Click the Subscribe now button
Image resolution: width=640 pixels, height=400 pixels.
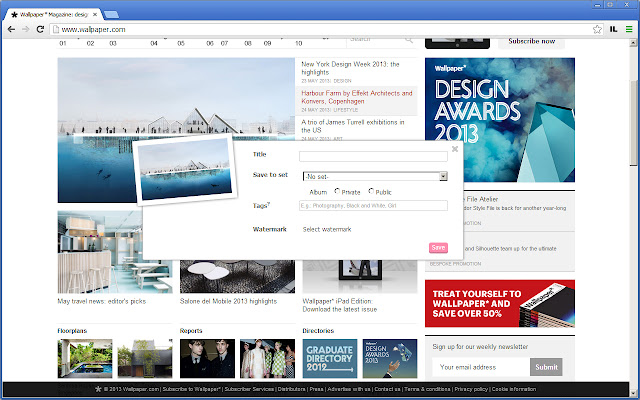pyautogui.click(x=531, y=41)
